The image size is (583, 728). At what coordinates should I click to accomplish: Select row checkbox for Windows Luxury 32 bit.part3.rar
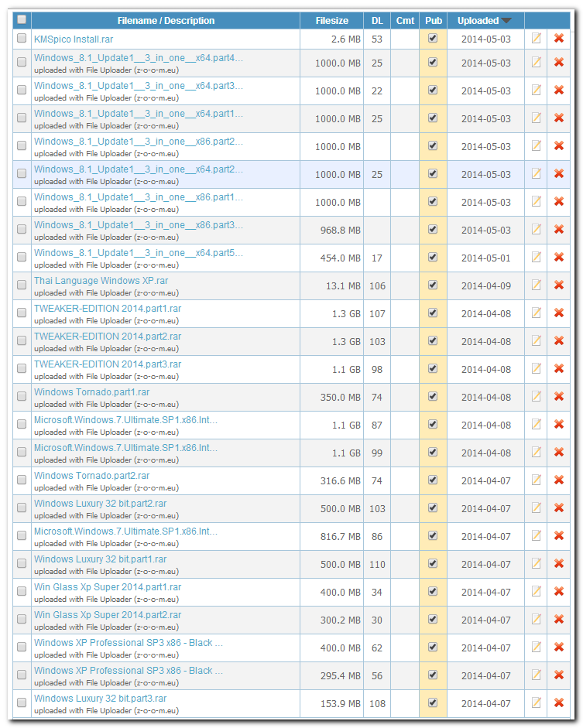[22, 702]
